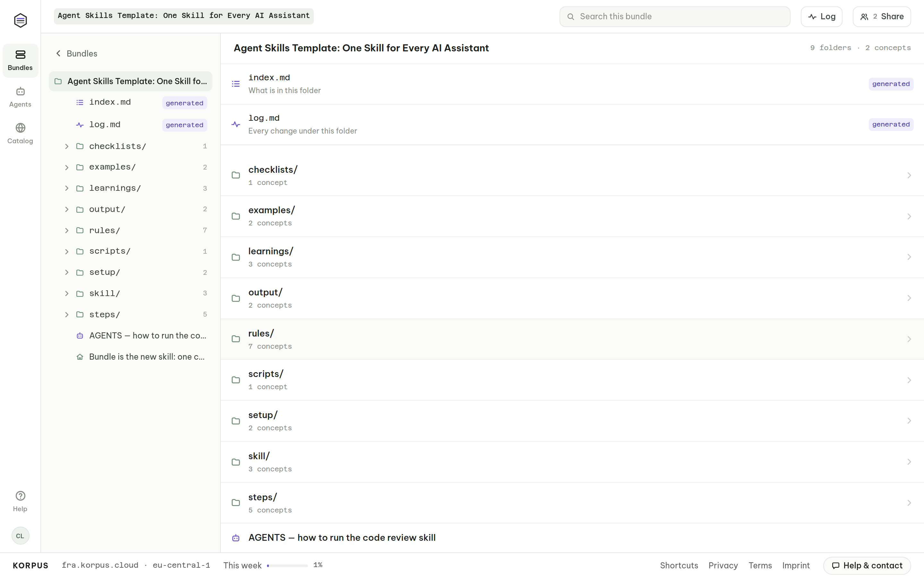The height and width of the screenshot is (578, 924).
Task: Focus the Search this bundle field
Action: point(675,16)
